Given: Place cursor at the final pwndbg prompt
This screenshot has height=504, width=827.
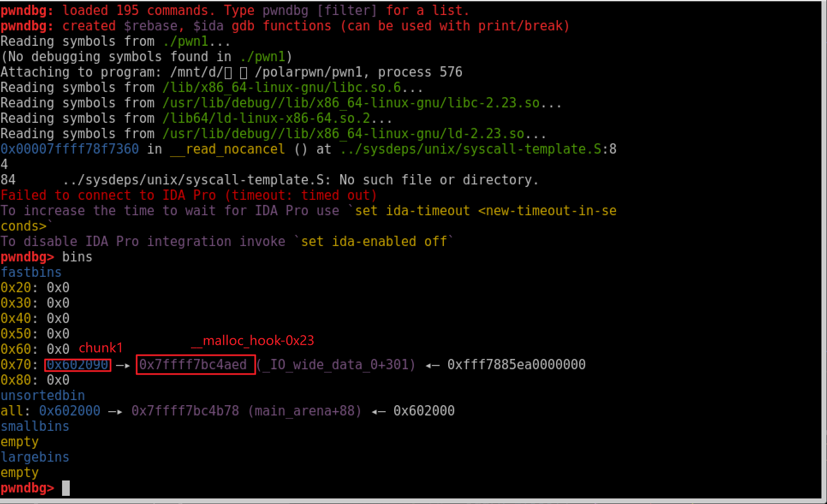Looking at the screenshot, I should coord(65,488).
